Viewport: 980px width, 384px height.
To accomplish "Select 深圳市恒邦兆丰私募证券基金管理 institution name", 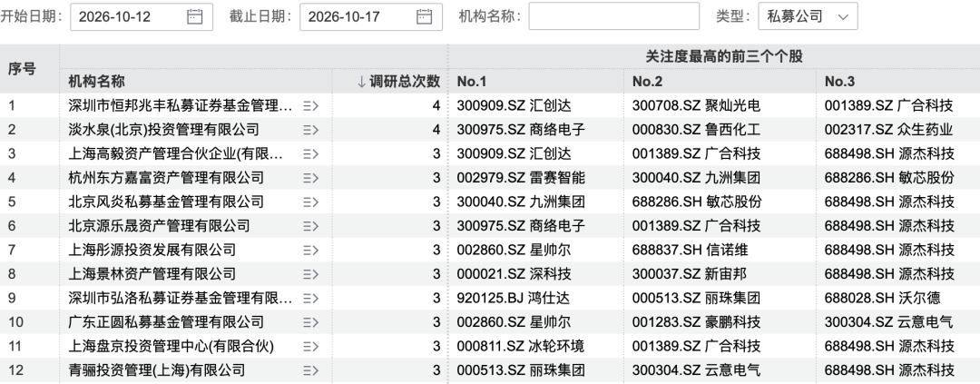I will (x=180, y=106).
